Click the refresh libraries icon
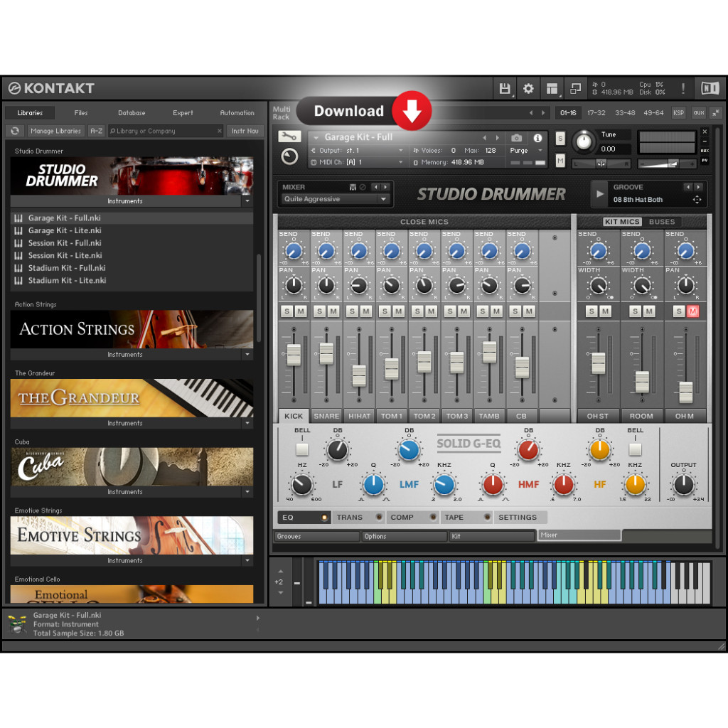728x728 pixels. 15,131
